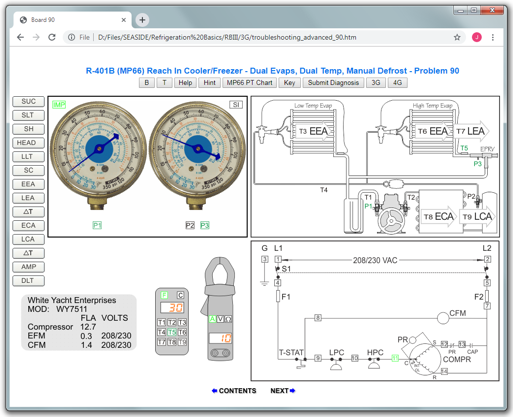Select Volts mode on the clamp meter
The width and height of the screenshot is (513, 417).
(220, 319)
